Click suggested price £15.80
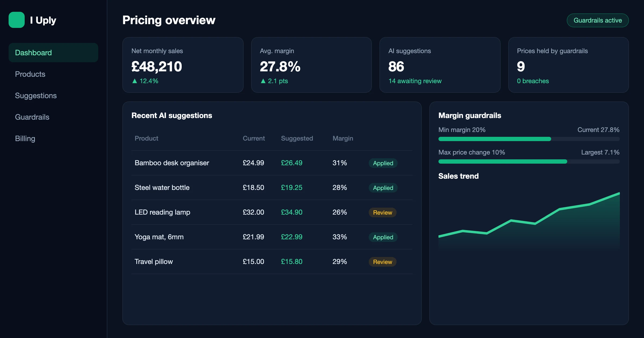Image resolution: width=644 pixels, height=338 pixels. coord(291,262)
